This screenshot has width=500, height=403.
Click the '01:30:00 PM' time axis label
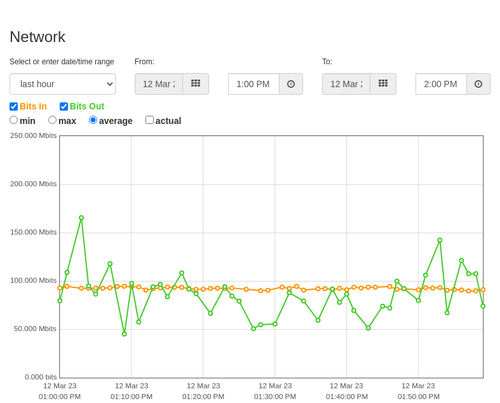coord(275,397)
